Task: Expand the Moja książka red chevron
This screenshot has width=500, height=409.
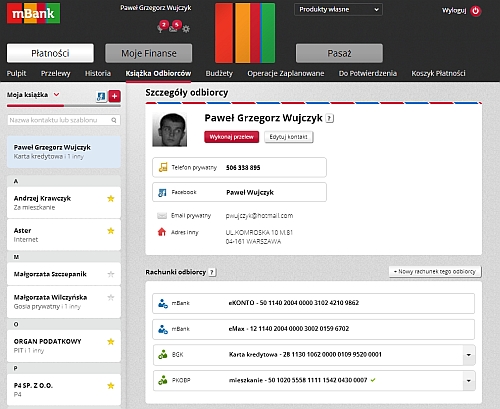Action: 57,95
